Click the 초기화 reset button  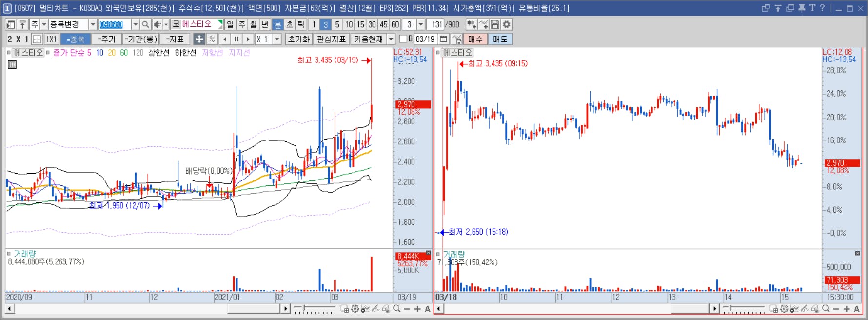[298, 39]
